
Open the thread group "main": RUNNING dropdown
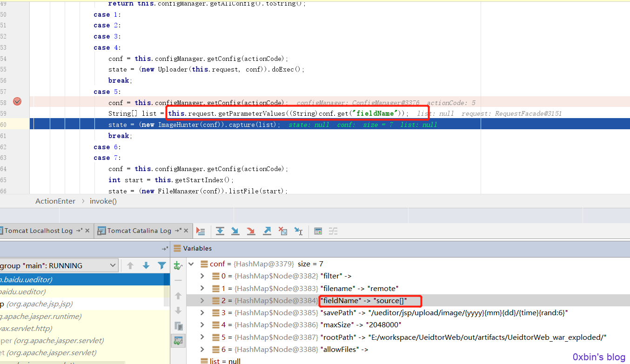pyautogui.click(x=59, y=265)
